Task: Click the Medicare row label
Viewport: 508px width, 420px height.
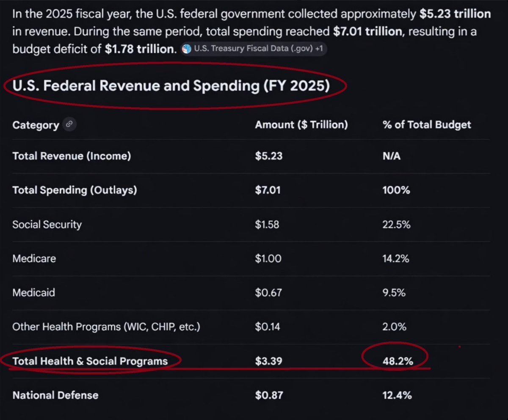Action: (34, 258)
